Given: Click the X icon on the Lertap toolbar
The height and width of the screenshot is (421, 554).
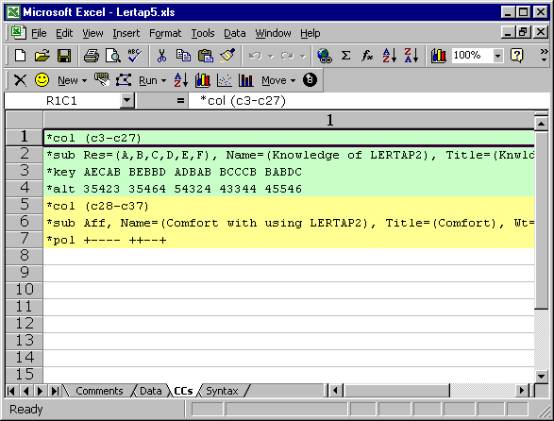Looking at the screenshot, I should click(x=20, y=80).
